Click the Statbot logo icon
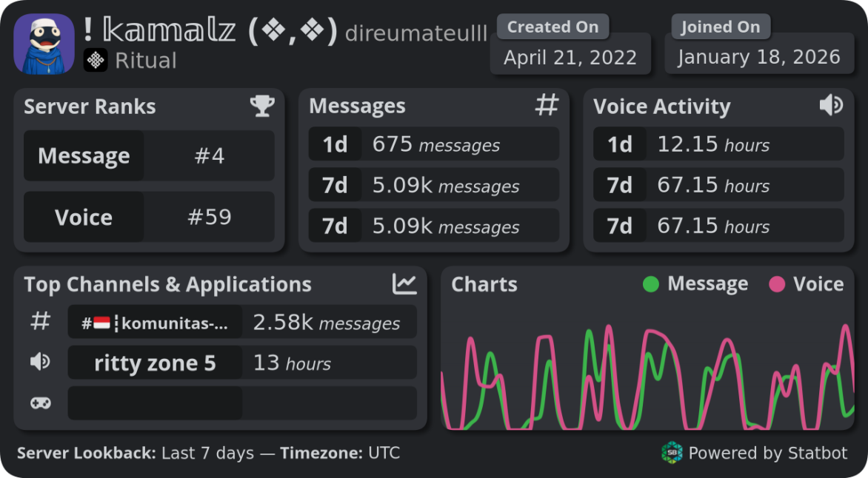This screenshot has height=478, width=868. 672,453
